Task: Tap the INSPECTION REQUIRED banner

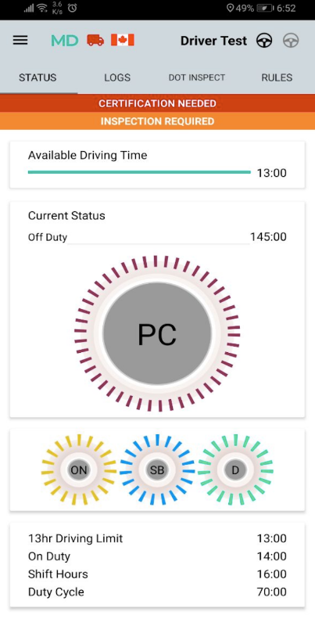Action: coord(158,121)
